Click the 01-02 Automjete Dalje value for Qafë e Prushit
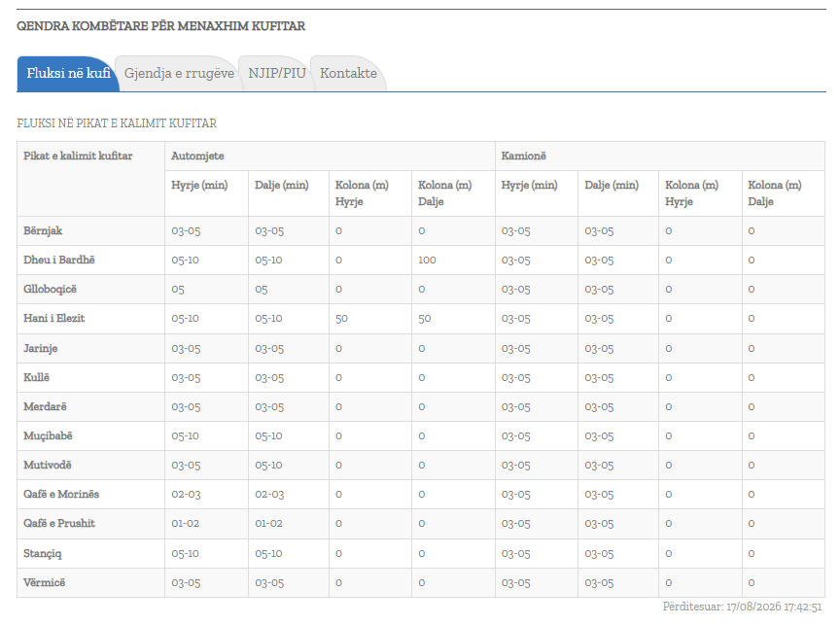Screen dimensions: 840x625 tap(268, 524)
